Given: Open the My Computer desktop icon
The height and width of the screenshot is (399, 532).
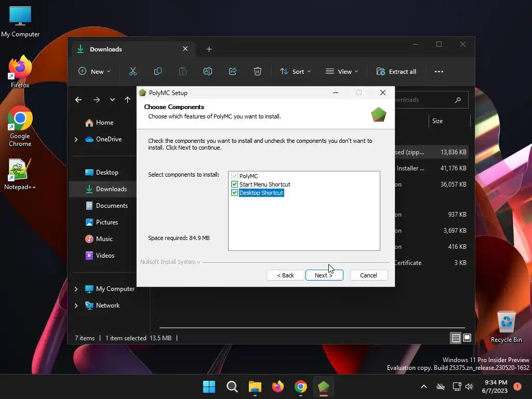Looking at the screenshot, I should (x=20, y=22).
